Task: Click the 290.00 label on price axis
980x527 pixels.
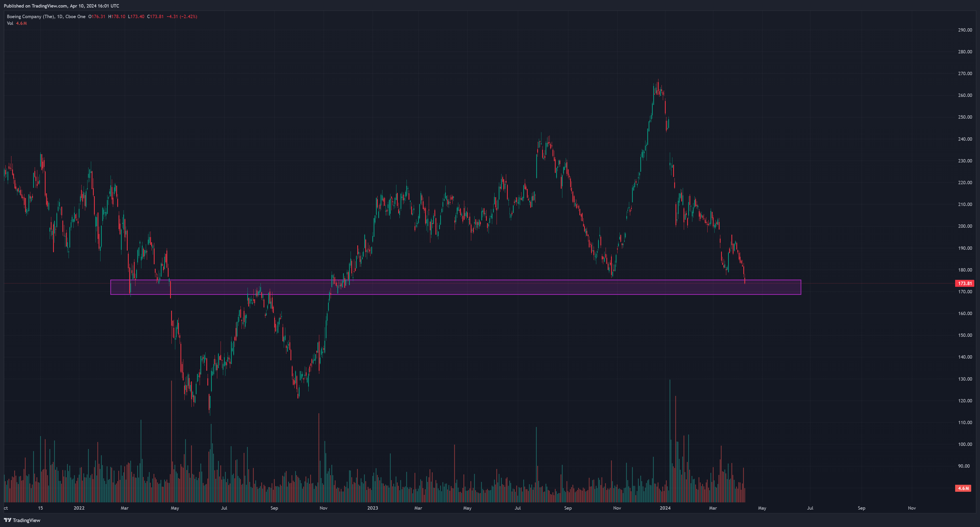Action: tap(965, 30)
